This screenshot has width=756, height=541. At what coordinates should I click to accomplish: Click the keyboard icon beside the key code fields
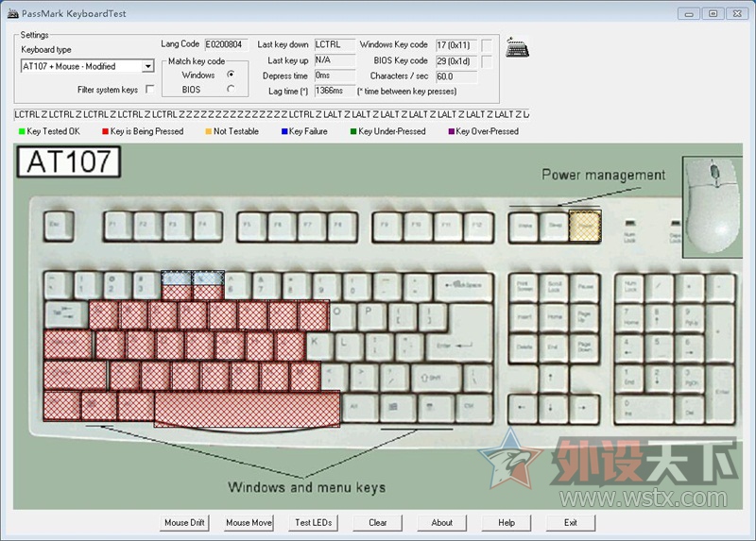(x=517, y=48)
